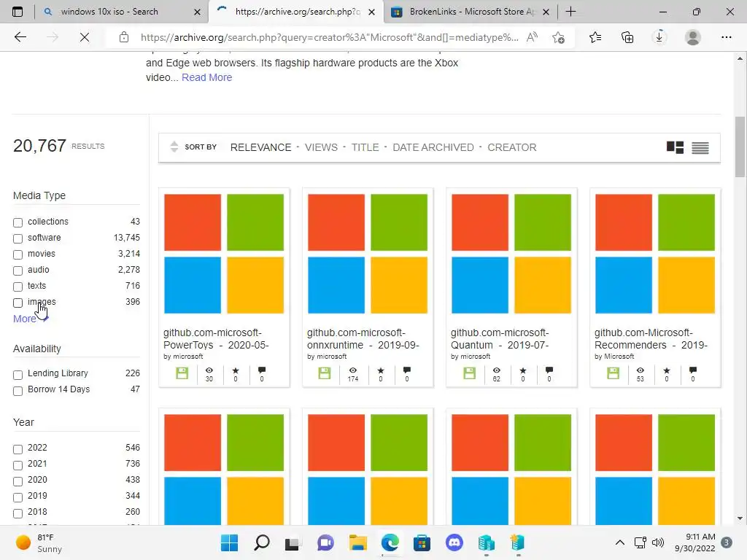This screenshot has width=747, height=560.
Task: Sort results by Date Archived
Action: tap(433, 147)
